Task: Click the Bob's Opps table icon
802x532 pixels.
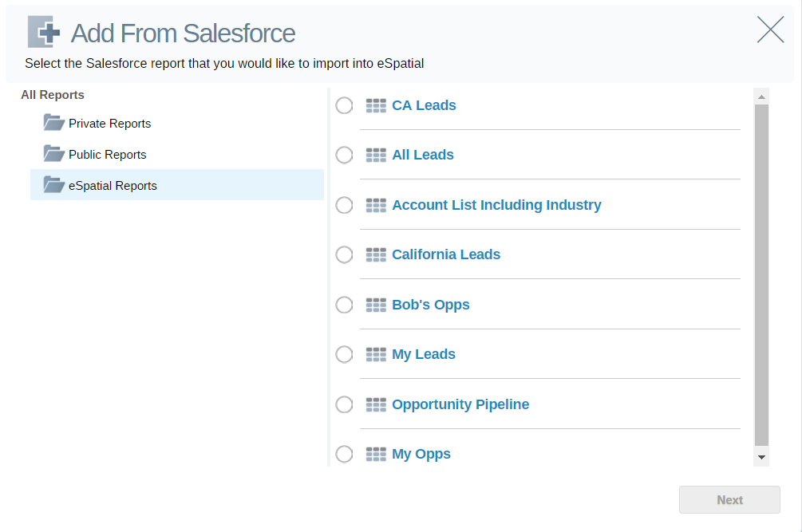Action: click(x=376, y=305)
